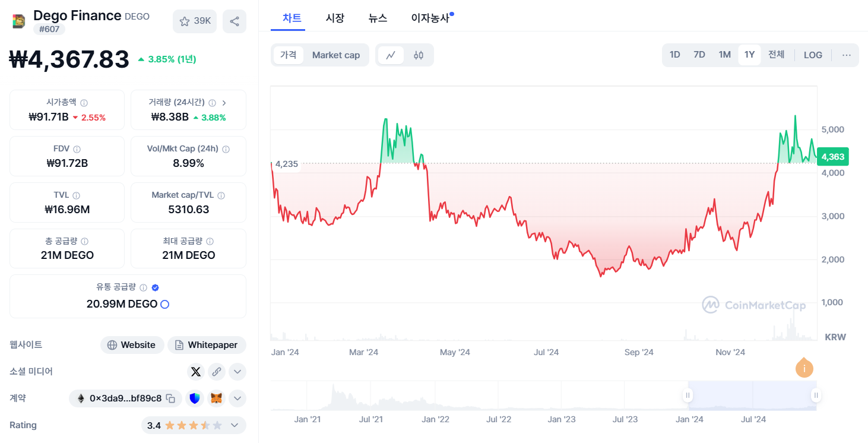
Task: Open the Website link
Action: 132,345
